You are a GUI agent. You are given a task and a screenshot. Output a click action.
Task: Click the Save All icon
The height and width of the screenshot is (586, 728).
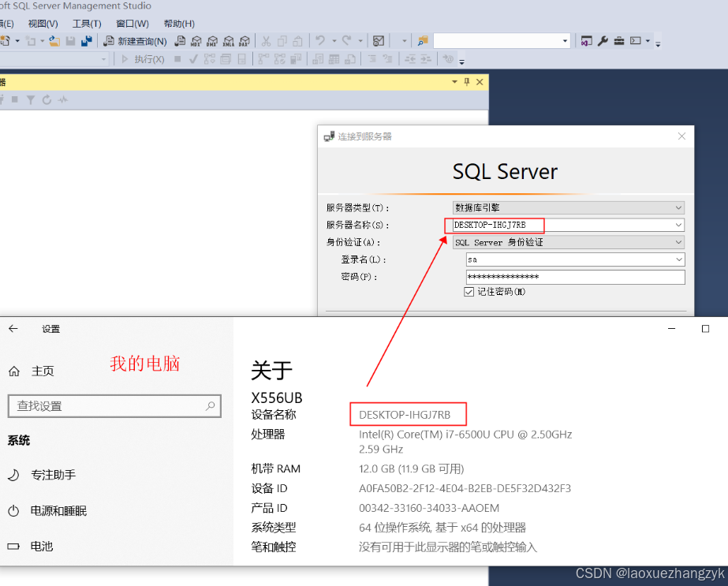[x=86, y=41]
